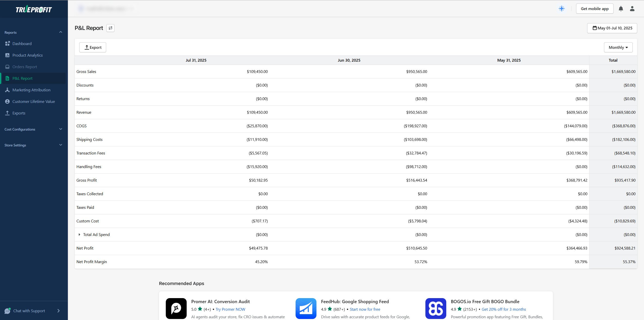Open the Monthly granularity dropdown

[618, 47]
